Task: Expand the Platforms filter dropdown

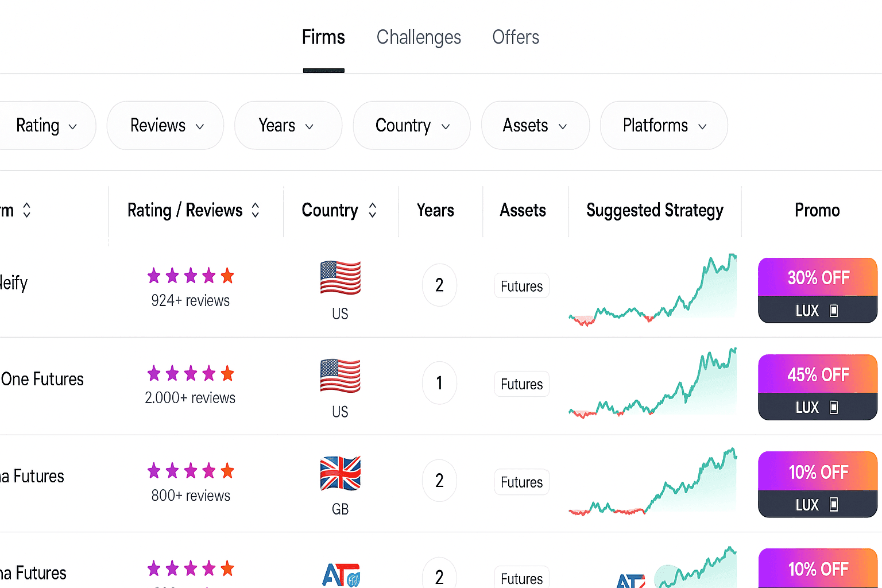Action: point(664,126)
